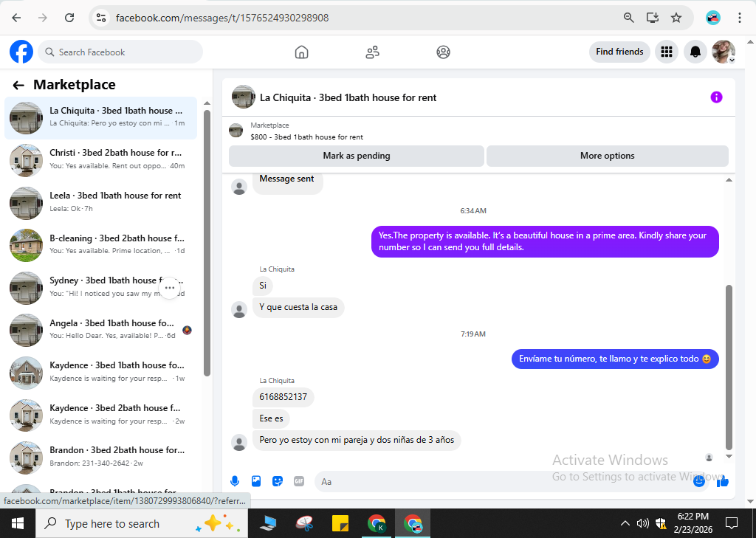The height and width of the screenshot is (538, 756).
Task: Click the message 'Envíame tu número' bubble
Action: click(x=615, y=359)
